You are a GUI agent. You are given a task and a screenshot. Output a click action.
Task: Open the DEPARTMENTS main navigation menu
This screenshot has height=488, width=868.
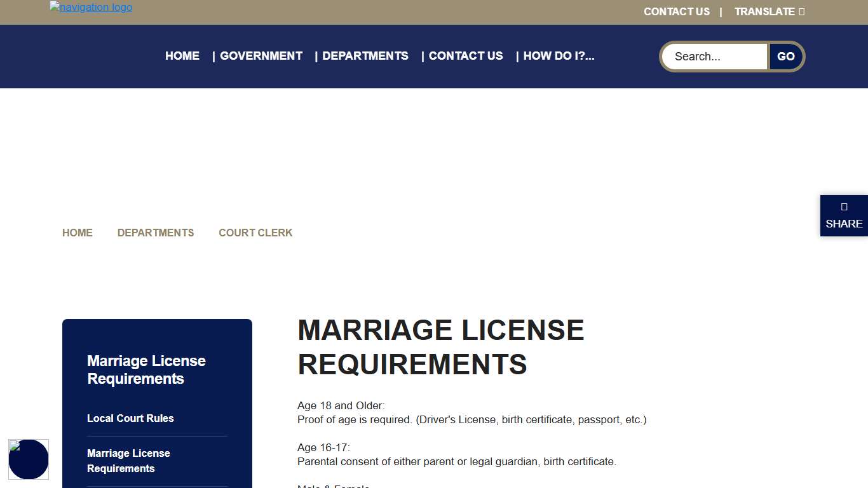pyautogui.click(x=365, y=56)
